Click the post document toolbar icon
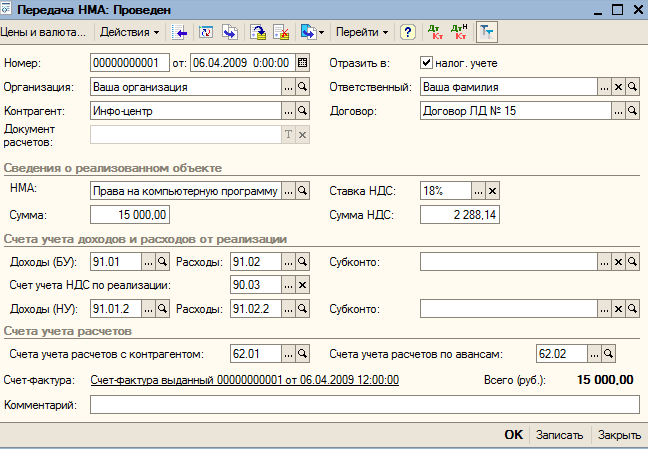Image resolution: width=648 pixels, height=449 pixels. [x=258, y=32]
